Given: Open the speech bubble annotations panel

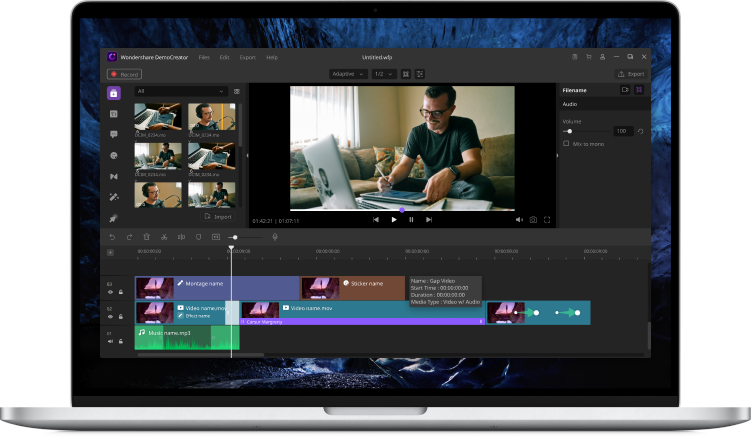Looking at the screenshot, I should click(114, 135).
